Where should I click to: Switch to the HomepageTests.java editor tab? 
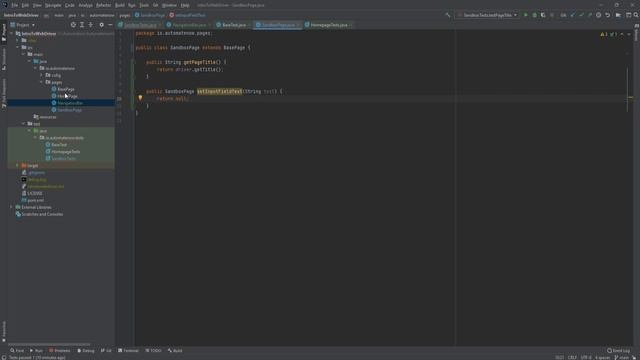click(329, 25)
